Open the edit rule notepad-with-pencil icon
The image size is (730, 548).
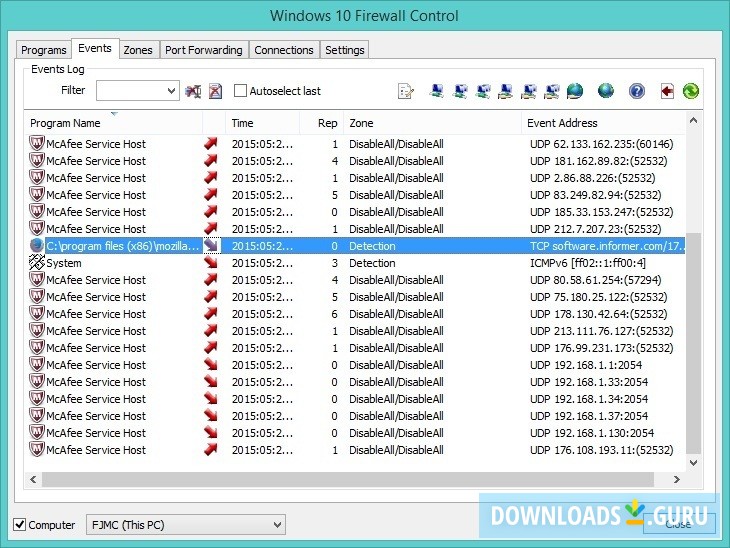tap(406, 91)
